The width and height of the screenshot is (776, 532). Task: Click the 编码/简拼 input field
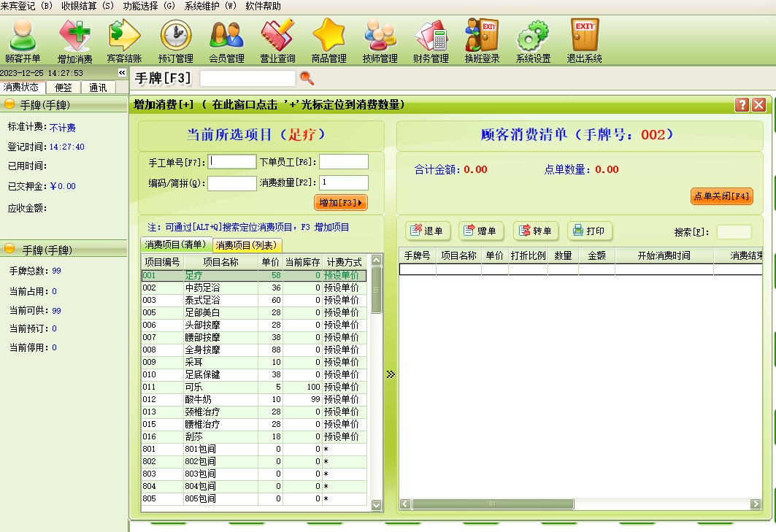(x=231, y=183)
